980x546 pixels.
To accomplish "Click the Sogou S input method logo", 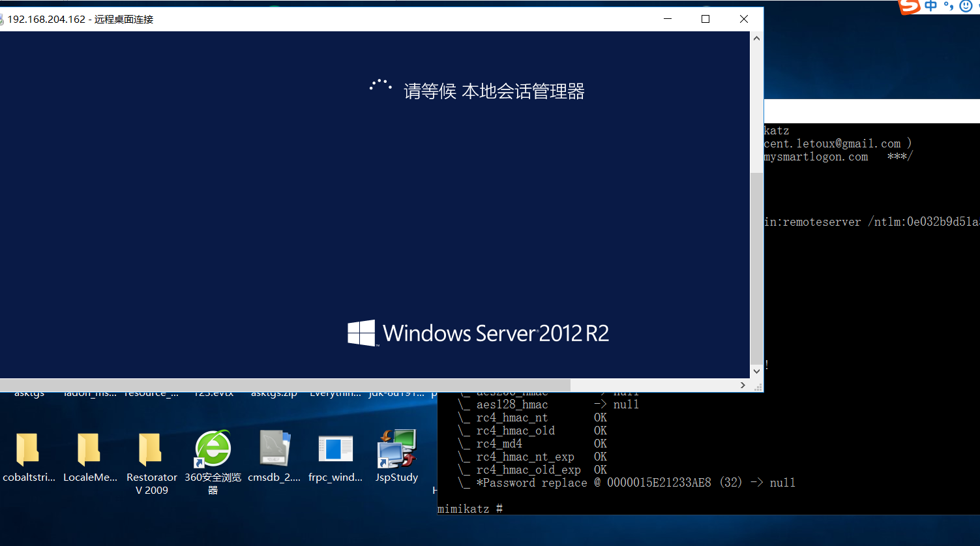I will click(x=909, y=6).
